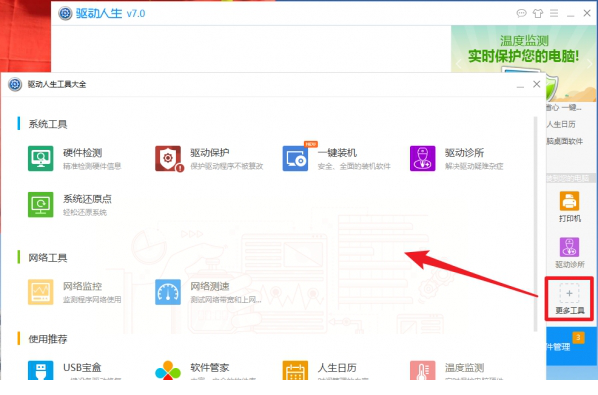Click the 网络工具 section heading
Image resolution: width=598 pixels, height=395 pixels.
pyautogui.click(x=48, y=258)
